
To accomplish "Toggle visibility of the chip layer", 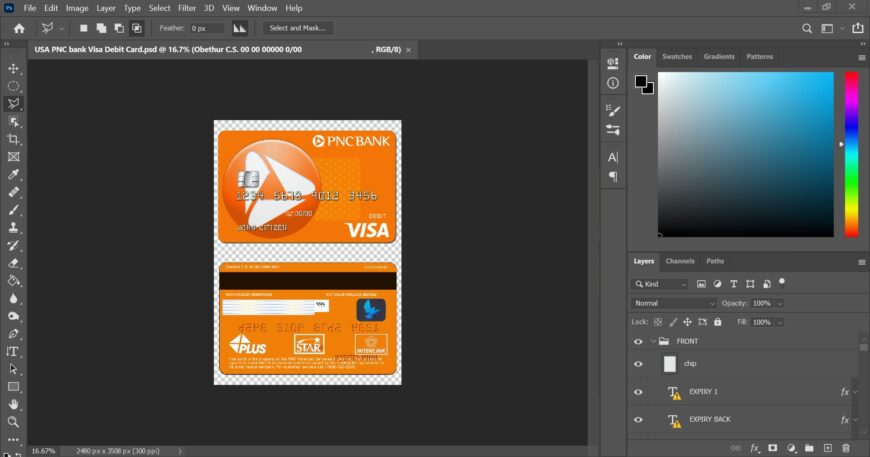I will point(638,364).
